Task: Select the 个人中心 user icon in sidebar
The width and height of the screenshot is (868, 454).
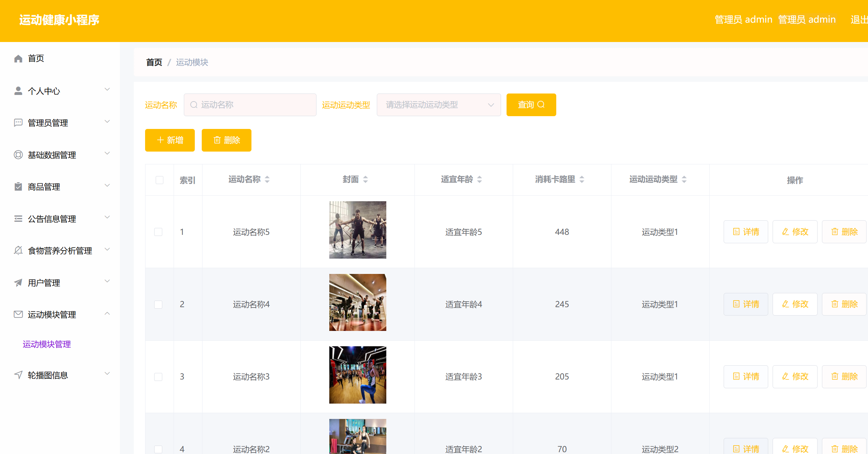Action: pos(18,90)
